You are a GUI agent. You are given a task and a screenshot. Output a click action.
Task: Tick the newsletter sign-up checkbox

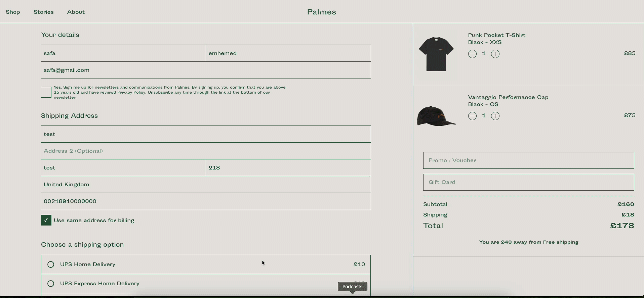46,92
